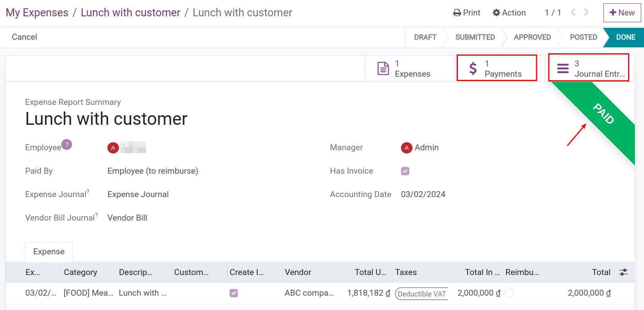Click the Total column header

586,272
